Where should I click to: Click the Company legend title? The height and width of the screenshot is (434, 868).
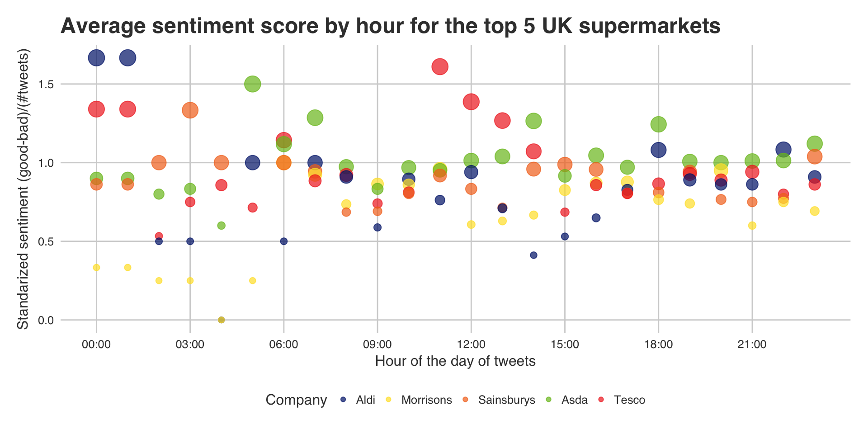pos(296,400)
